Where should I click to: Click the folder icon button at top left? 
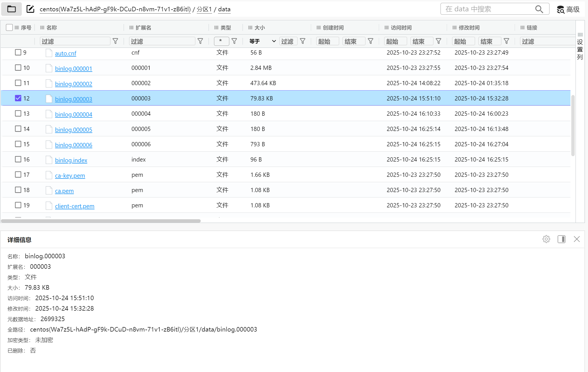(11, 9)
